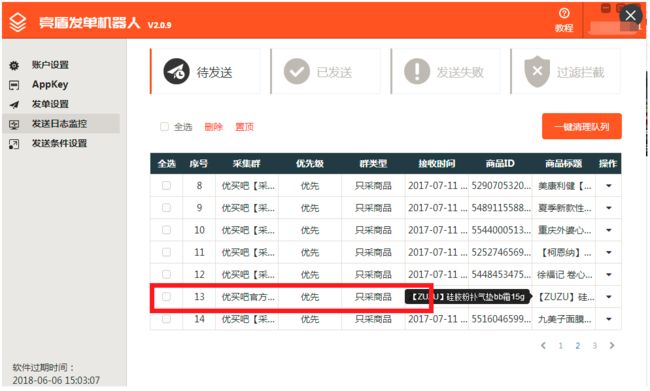650x391 pixels.
Task: Click the paper plane icon for 发单设置
Action: coord(14,104)
